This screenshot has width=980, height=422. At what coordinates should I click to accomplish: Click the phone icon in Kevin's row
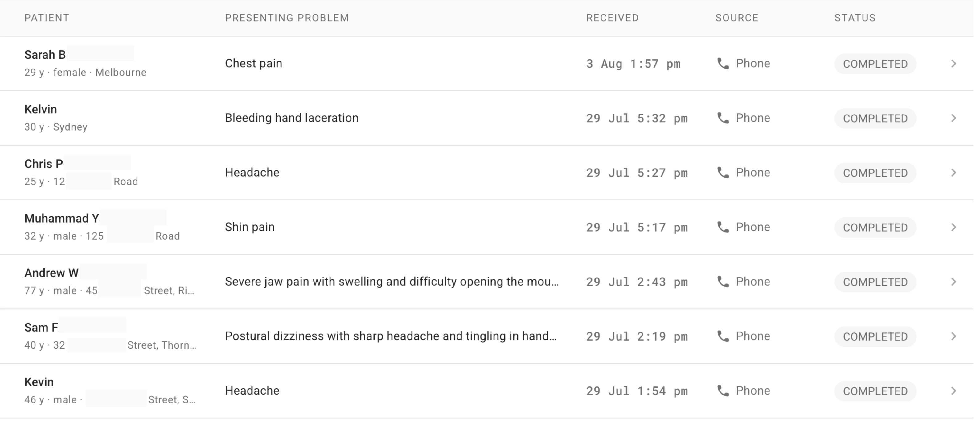coord(723,391)
